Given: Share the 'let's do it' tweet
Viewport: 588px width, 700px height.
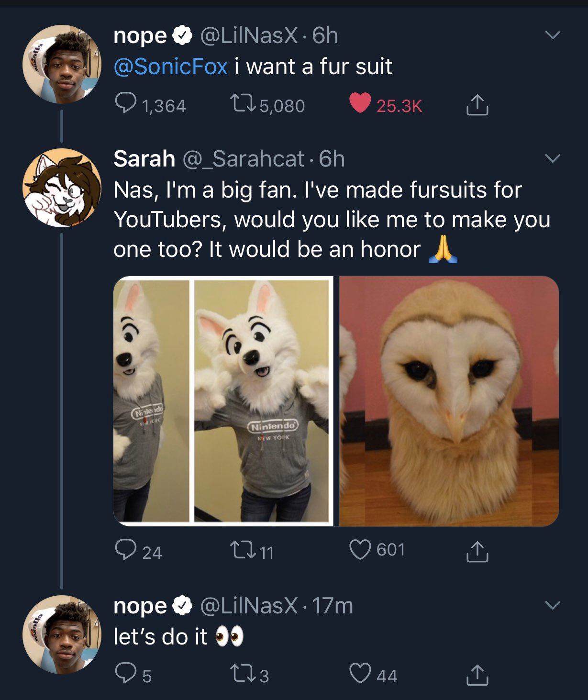Looking at the screenshot, I should pos(477,675).
